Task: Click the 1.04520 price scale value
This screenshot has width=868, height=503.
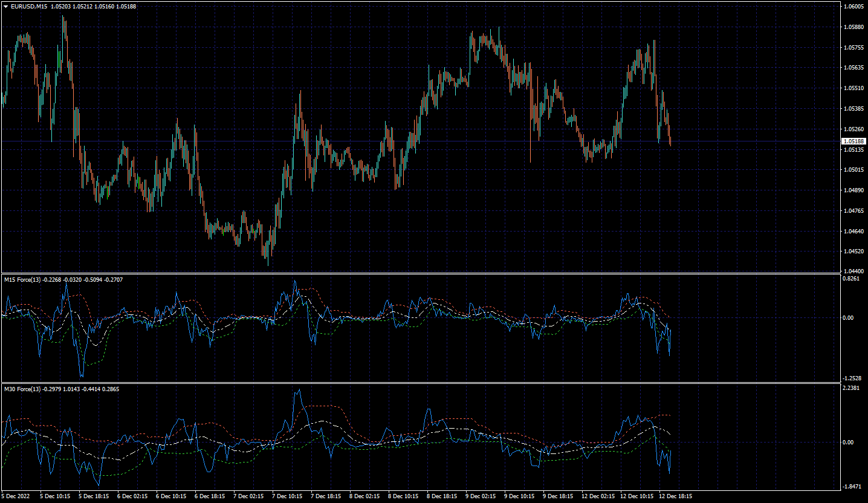Action: pyautogui.click(x=854, y=251)
